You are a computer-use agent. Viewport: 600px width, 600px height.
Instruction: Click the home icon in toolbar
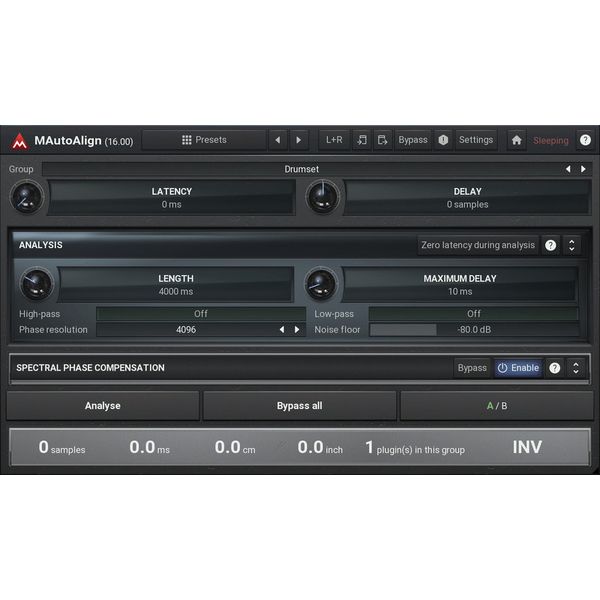pos(516,140)
